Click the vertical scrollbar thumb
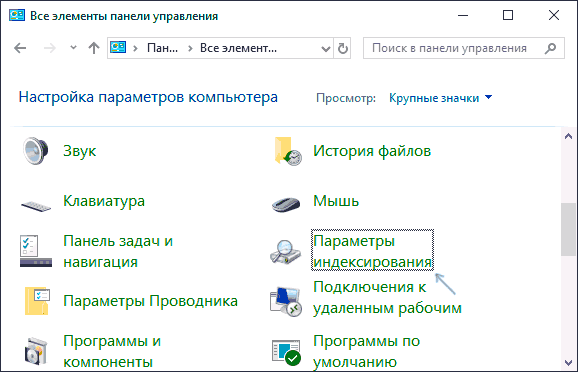 click(x=568, y=229)
